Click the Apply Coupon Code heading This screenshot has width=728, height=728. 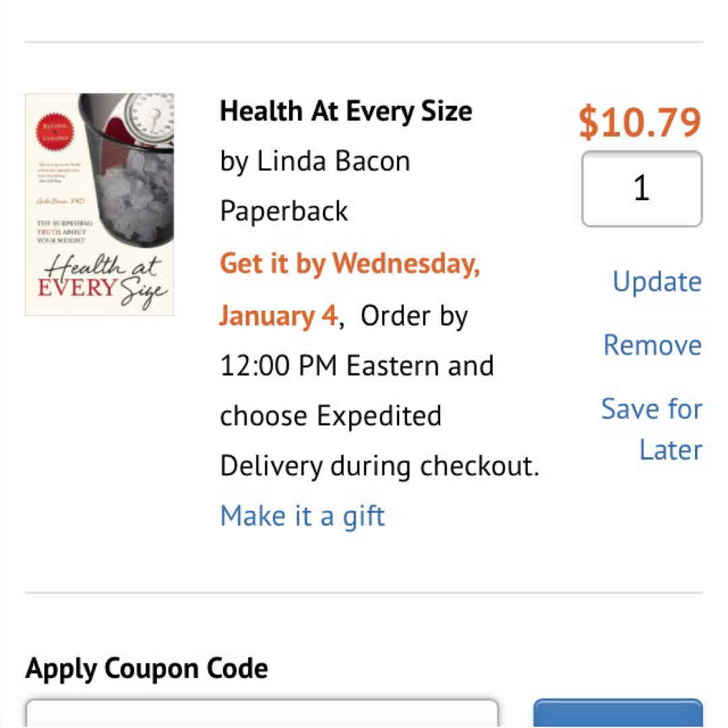click(146, 669)
